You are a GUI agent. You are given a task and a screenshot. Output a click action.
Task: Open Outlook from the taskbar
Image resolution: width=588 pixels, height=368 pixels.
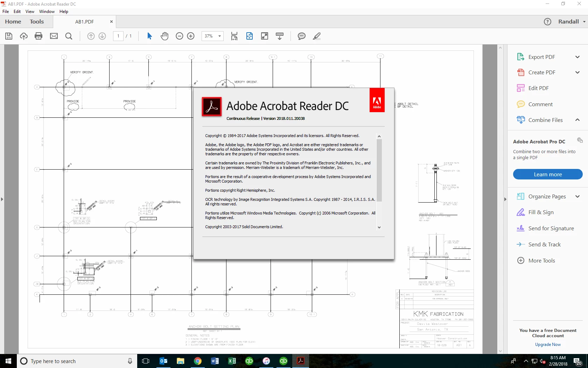[x=163, y=361]
